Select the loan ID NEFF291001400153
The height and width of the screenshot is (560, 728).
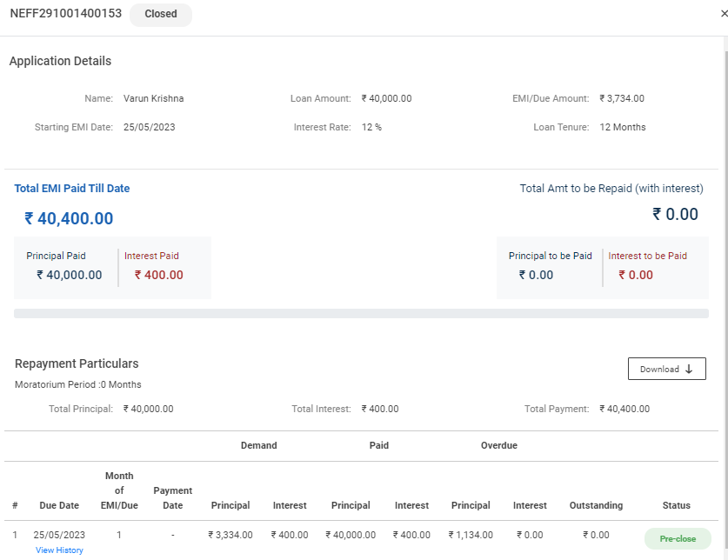66,14
